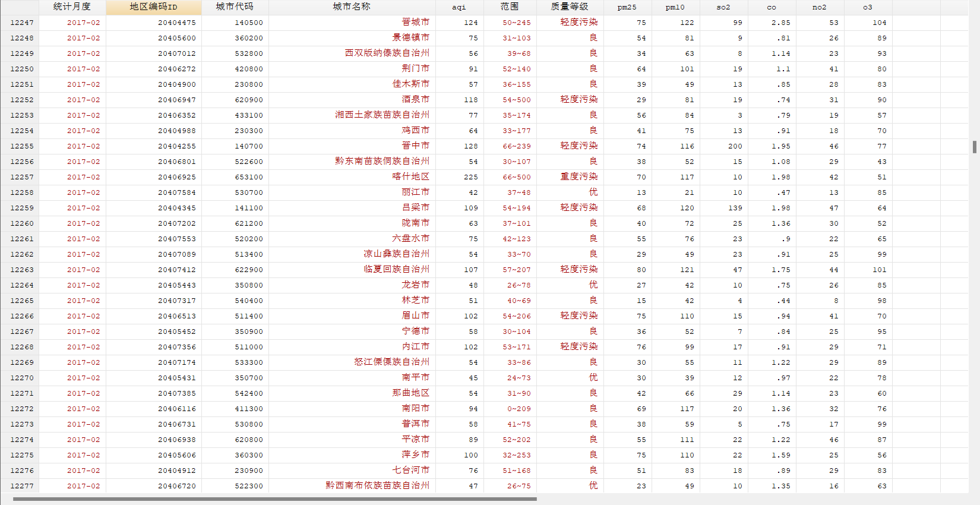Select the 城市名称 column header
Image resolution: width=980 pixels, height=505 pixels.
point(352,7)
